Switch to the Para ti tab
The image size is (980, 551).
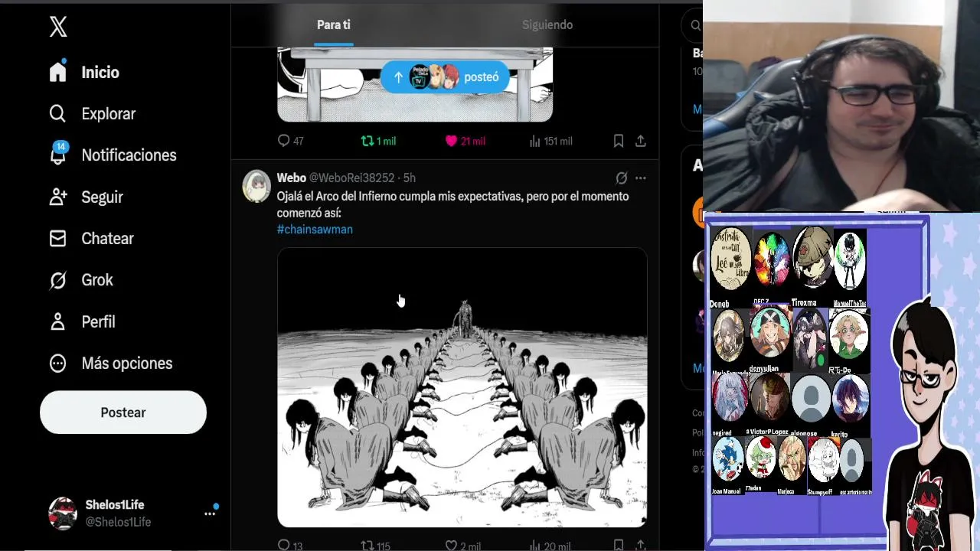pyautogui.click(x=334, y=24)
